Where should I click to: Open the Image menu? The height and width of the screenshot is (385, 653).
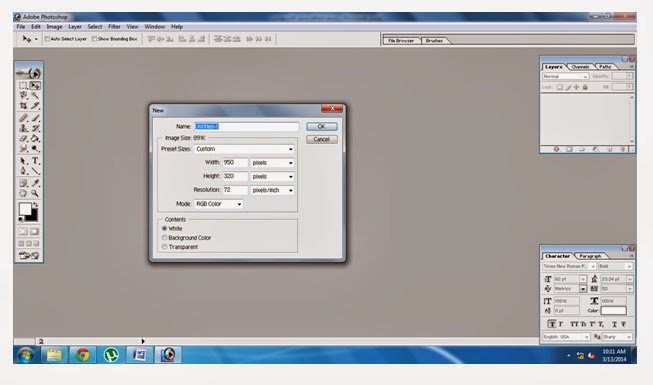pos(54,26)
